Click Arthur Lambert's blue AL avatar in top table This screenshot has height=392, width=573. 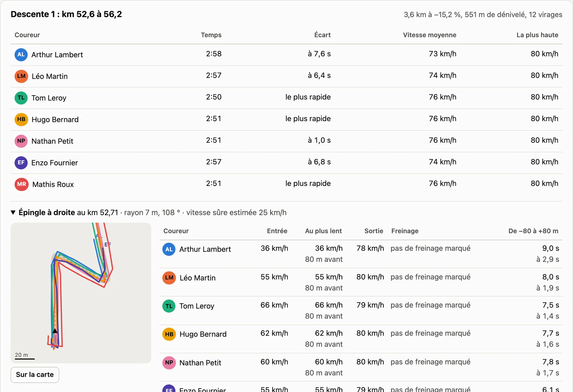coord(21,54)
